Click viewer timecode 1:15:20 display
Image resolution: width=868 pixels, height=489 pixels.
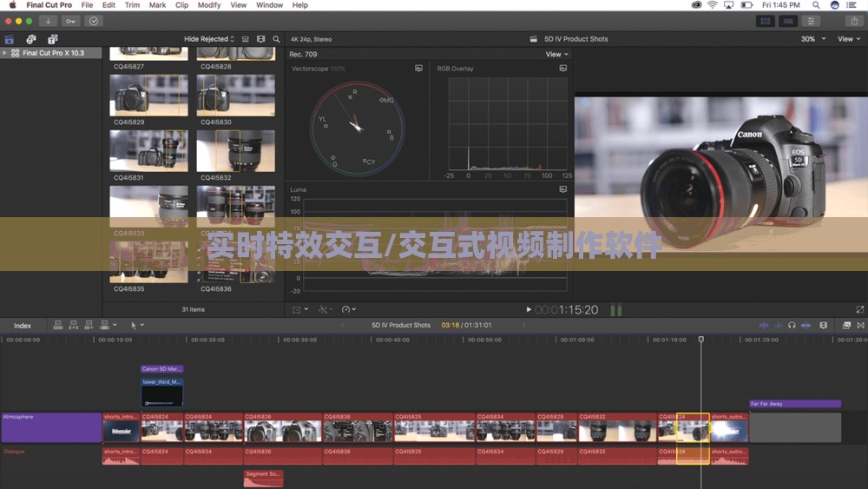[566, 310]
